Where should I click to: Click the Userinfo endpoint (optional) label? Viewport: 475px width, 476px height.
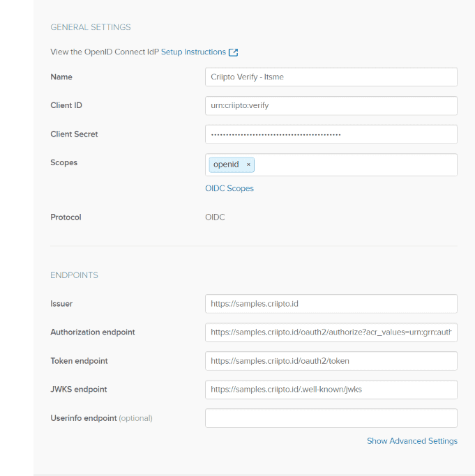click(101, 418)
